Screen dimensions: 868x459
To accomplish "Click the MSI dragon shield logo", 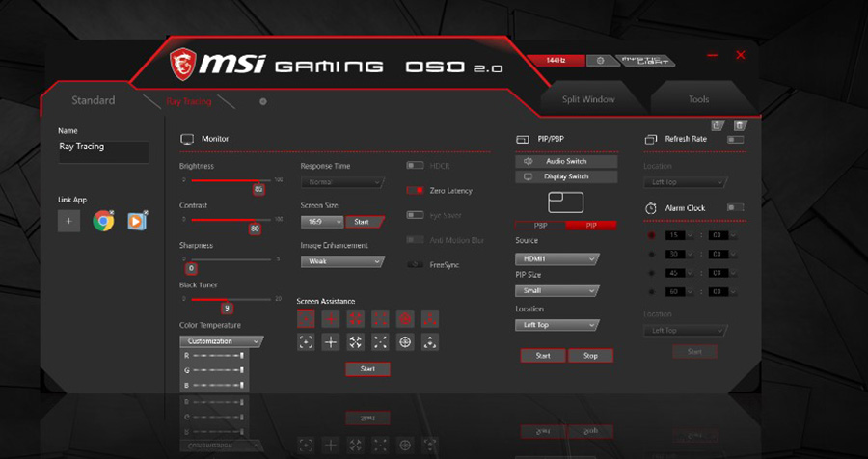I will 182,65.
